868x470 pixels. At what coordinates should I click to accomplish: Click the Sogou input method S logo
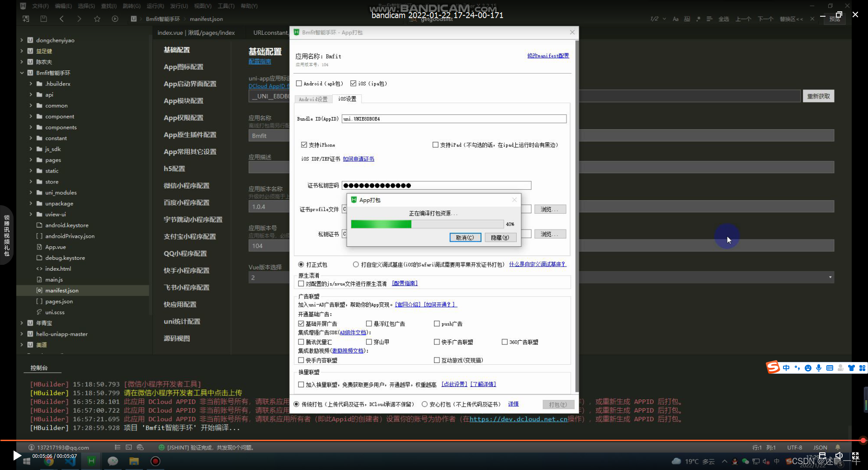tap(773, 367)
